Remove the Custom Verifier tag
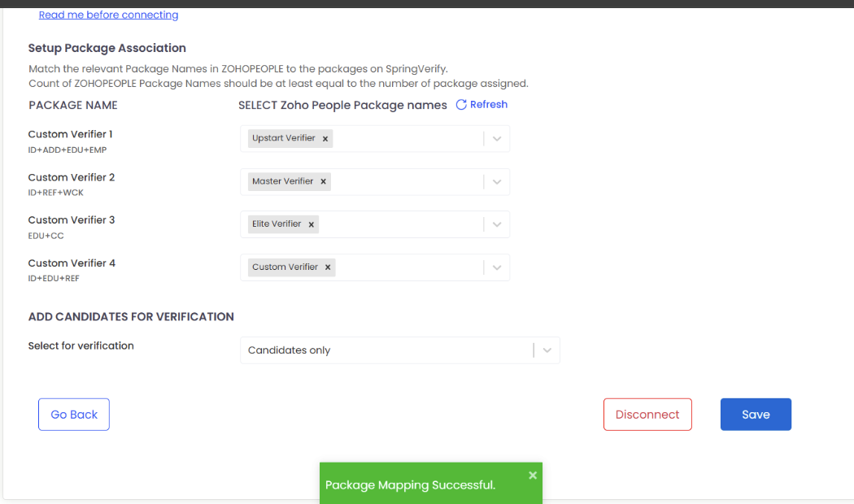 pos(328,267)
